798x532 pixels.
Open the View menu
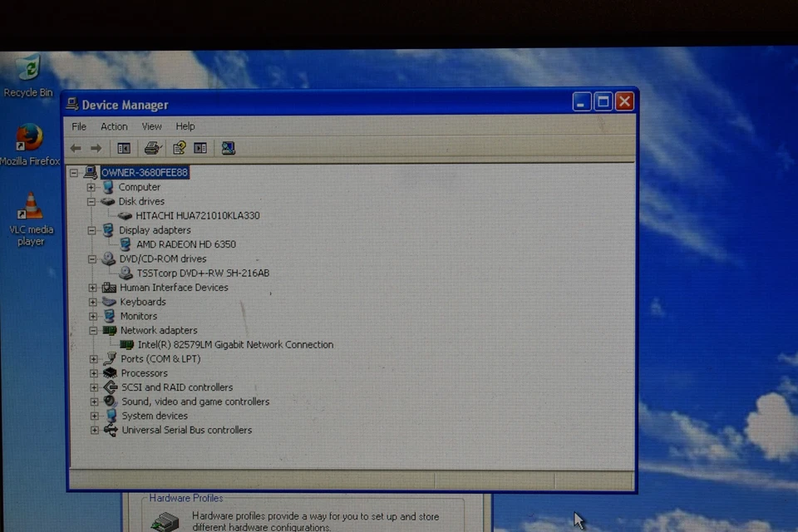pos(151,126)
